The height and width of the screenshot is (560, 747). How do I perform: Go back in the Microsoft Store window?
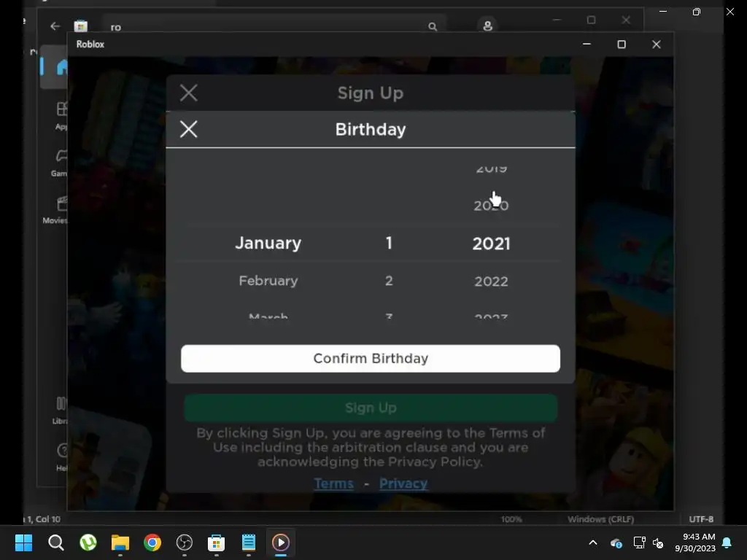(55, 26)
